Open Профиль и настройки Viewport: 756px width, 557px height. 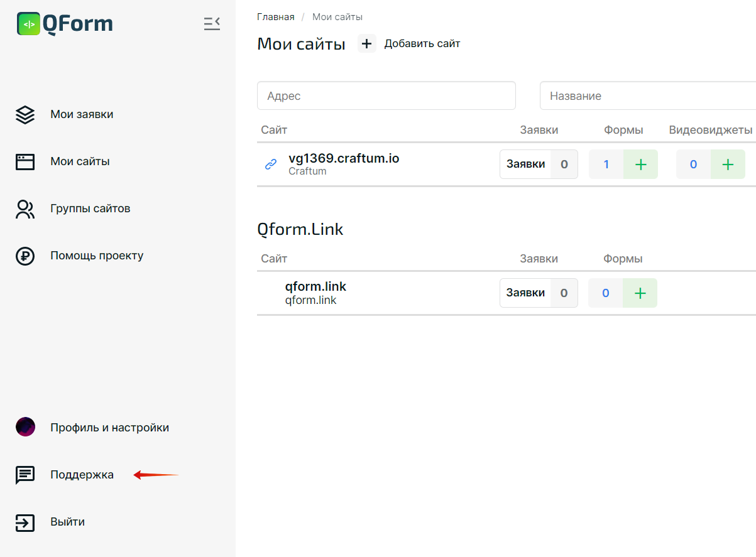click(110, 428)
